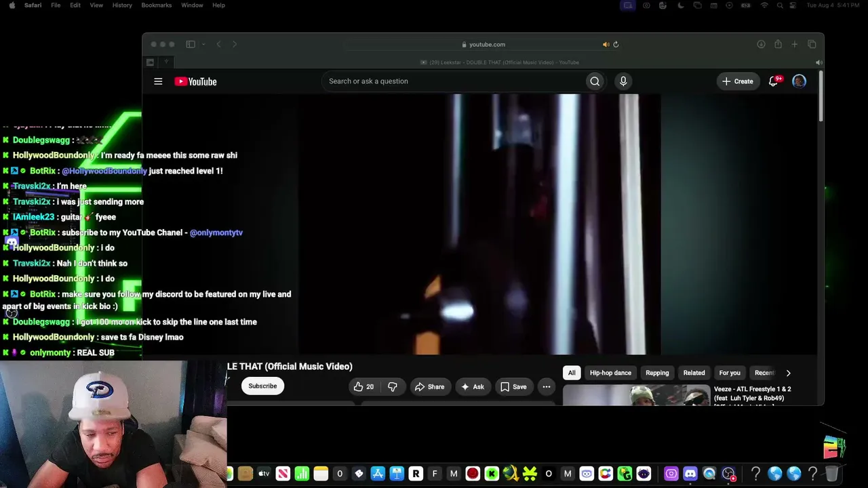Open the History menu
This screenshot has height=488, width=868.
pos(122,5)
